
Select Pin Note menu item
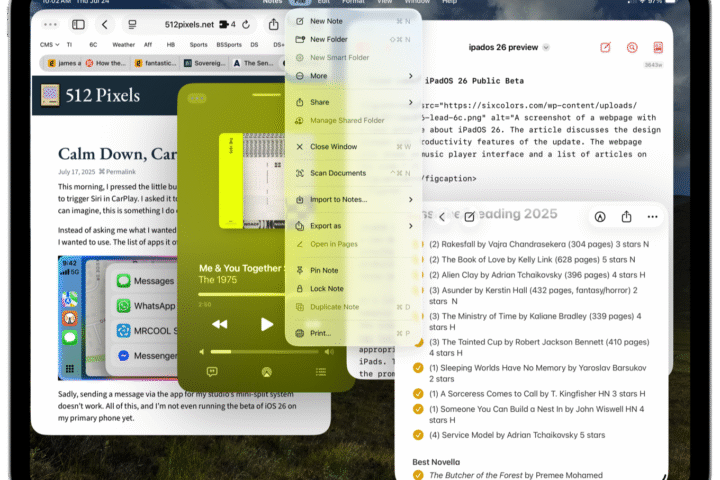[354, 270]
